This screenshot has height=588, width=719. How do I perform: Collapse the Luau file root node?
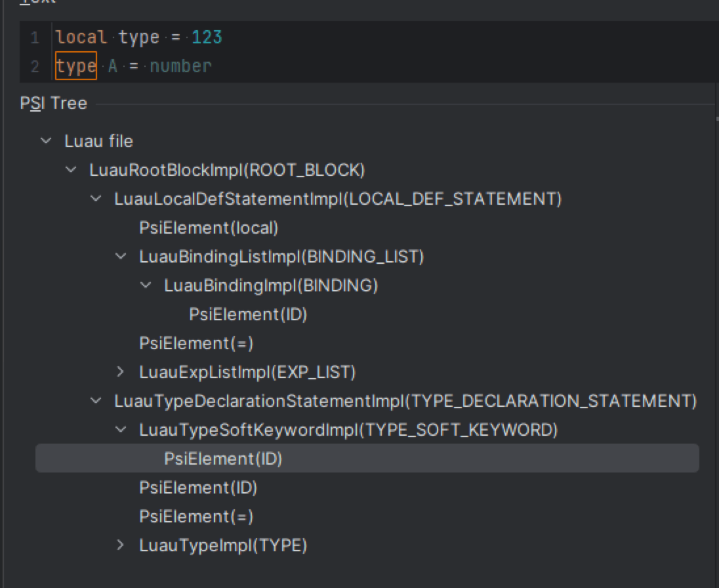click(x=45, y=141)
